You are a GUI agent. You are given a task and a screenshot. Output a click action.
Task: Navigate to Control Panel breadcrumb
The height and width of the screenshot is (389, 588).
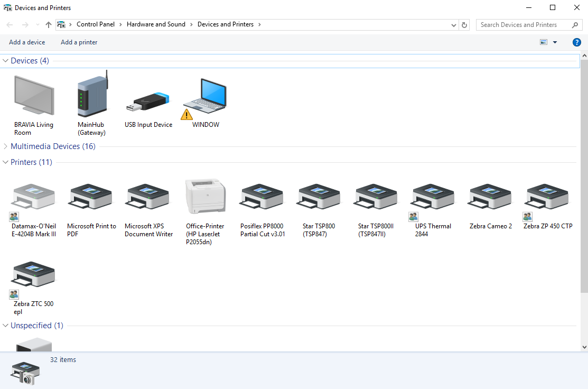(x=96, y=24)
